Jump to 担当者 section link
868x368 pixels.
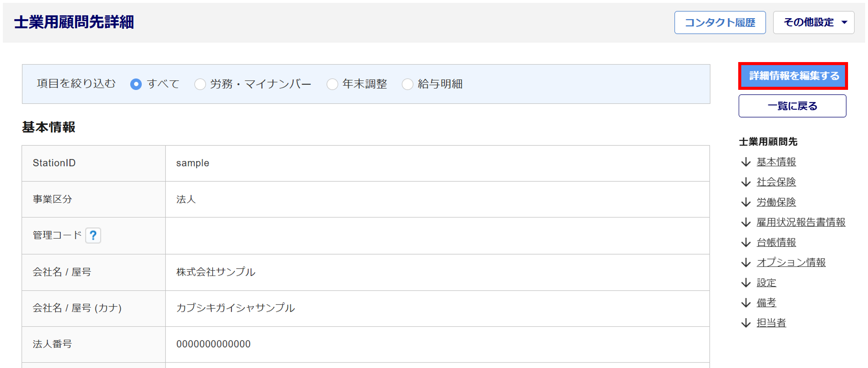771,323
